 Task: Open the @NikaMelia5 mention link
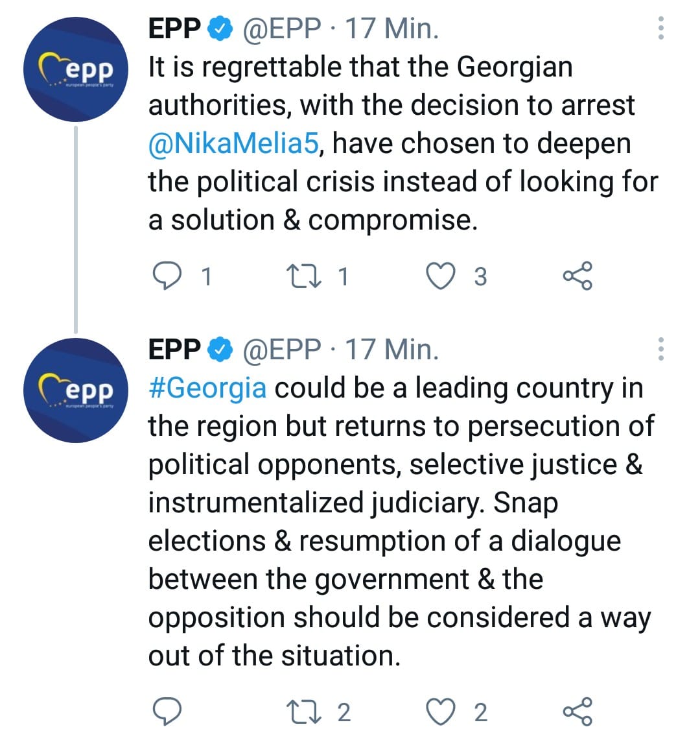click(233, 143)
